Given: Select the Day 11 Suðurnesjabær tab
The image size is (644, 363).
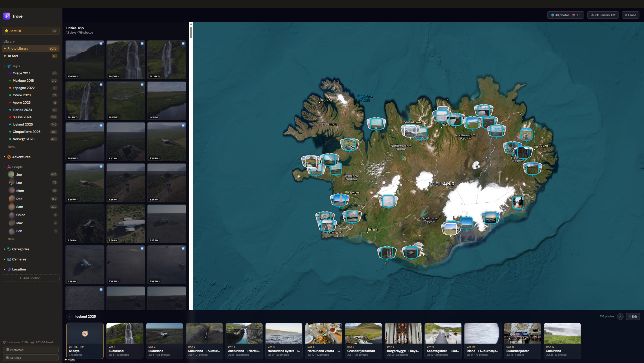Looking at the screenshot, I should 522,341.
